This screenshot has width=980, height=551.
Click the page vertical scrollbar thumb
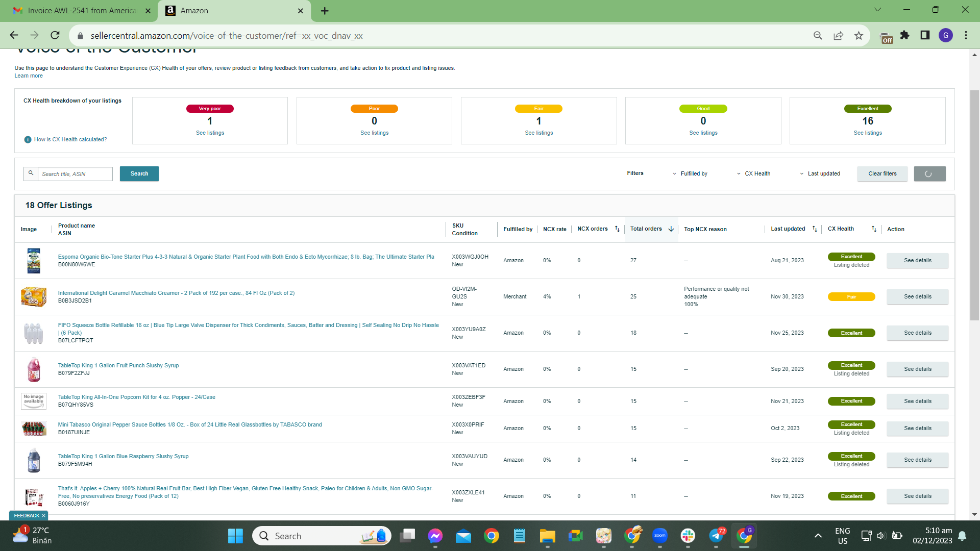pos(974,205)
